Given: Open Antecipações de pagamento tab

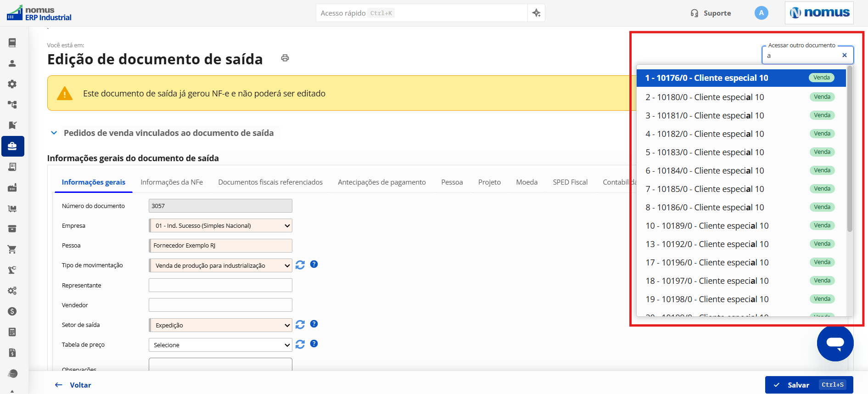Looking at the screenshot, I should point(382,182).
